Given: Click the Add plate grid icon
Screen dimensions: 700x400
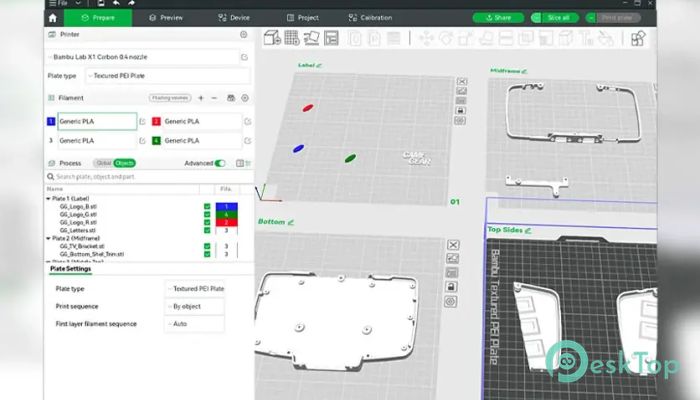Looking at the screenshot, I should pos(292,38).
